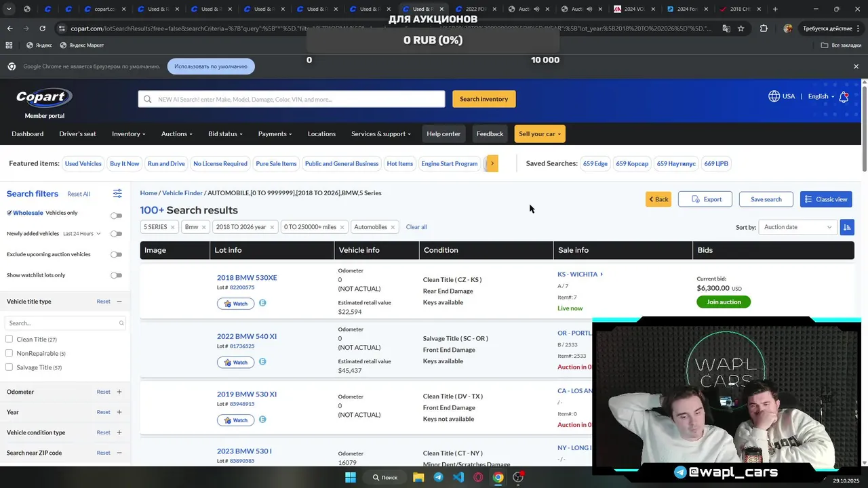The height and width of the screenshot is (488, 868).
Task: Enable Show watchlist lots only switch
Action: (x=117, y=275)
